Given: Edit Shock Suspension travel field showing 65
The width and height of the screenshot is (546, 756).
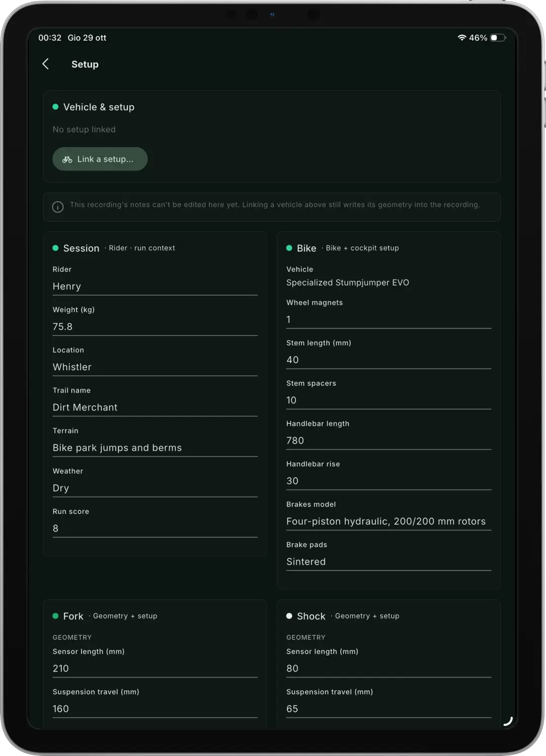Looking at the screenshot, I should coord(389,709).
